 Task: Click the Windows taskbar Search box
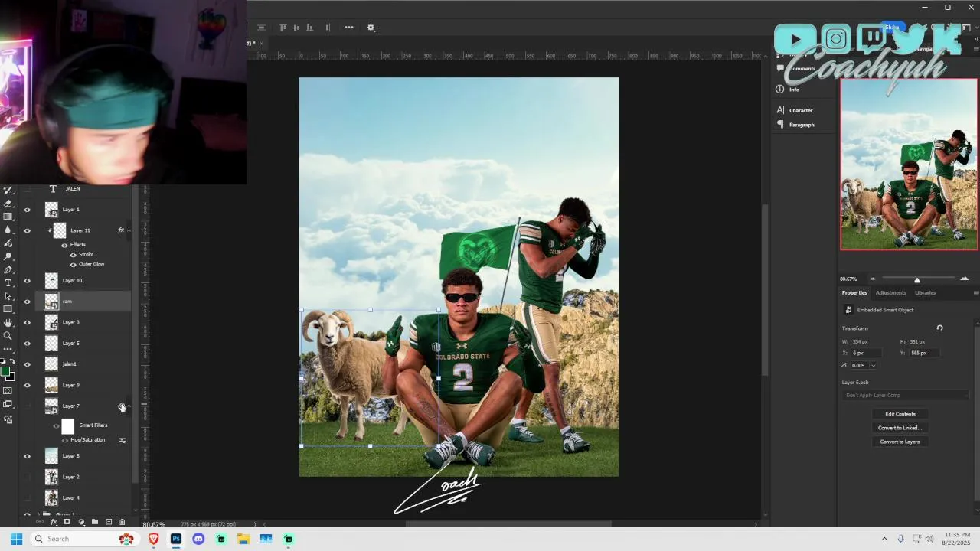click(83, 539)
